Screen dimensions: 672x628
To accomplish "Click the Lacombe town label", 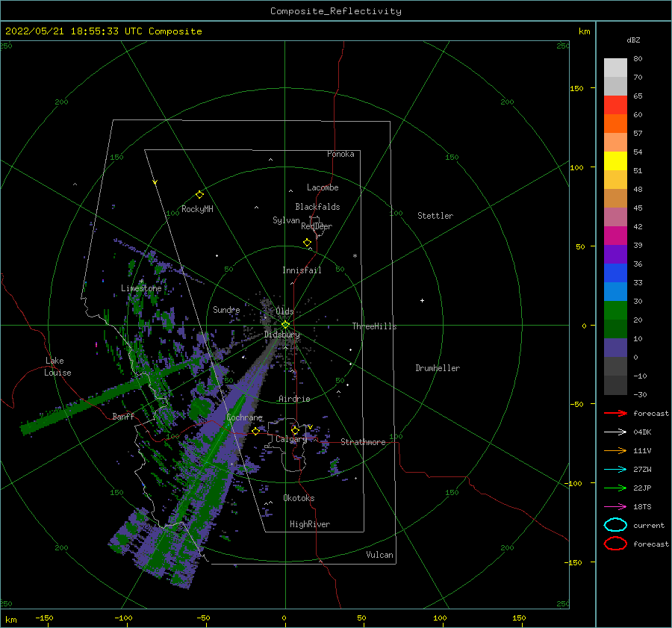I will (323, 187).
